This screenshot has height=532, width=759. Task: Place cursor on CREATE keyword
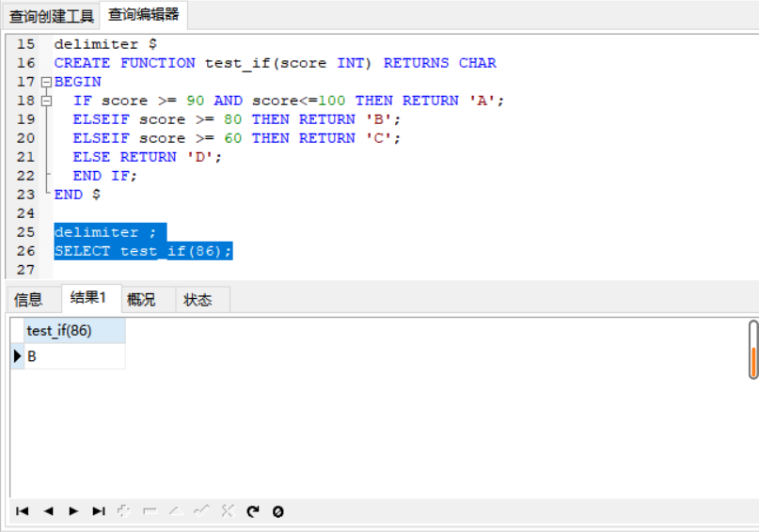click(82, 63)
